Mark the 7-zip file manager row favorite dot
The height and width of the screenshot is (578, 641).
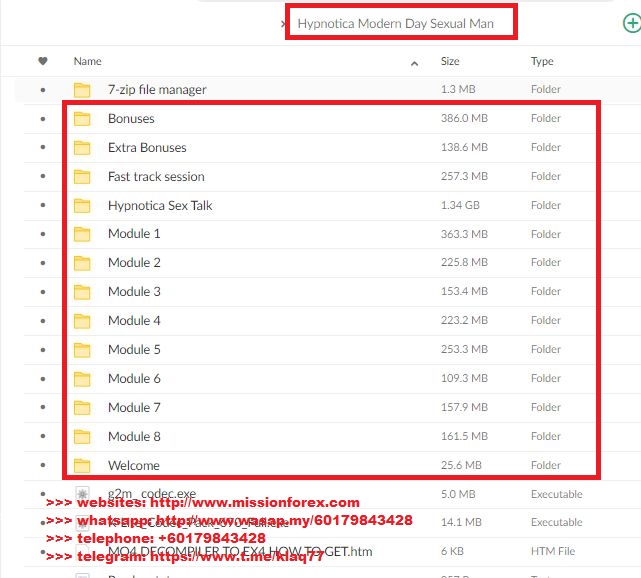point(43,90)
